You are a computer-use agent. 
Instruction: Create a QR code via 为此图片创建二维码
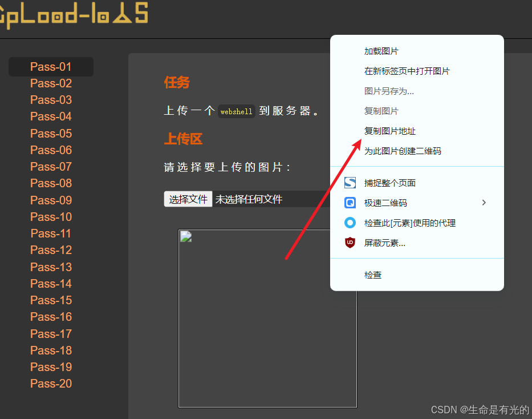point(403,150)
